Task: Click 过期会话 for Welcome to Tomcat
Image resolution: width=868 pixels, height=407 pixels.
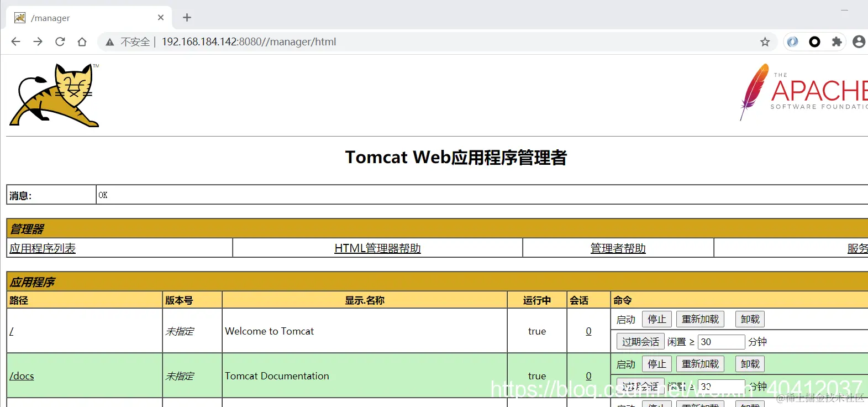Action: (640, 342)
